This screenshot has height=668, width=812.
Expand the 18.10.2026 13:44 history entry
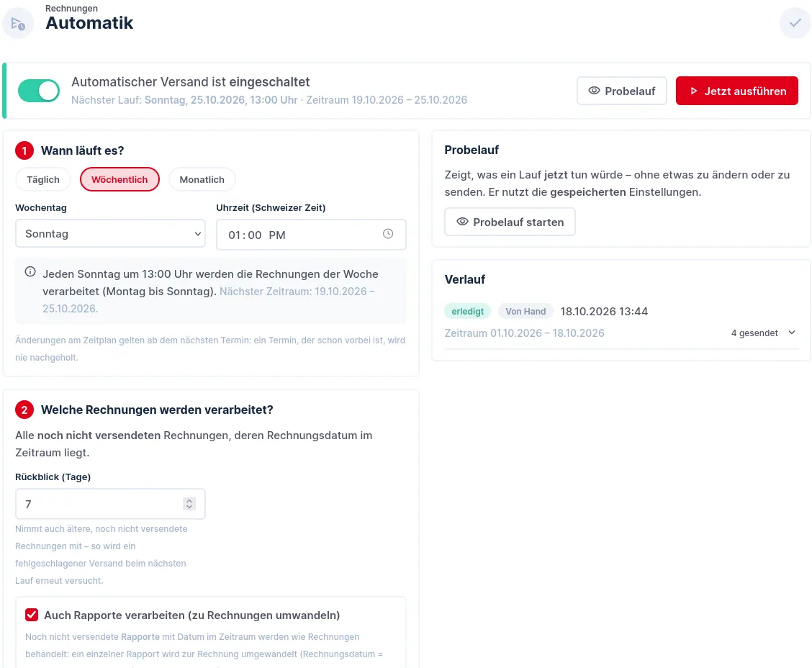792,333
